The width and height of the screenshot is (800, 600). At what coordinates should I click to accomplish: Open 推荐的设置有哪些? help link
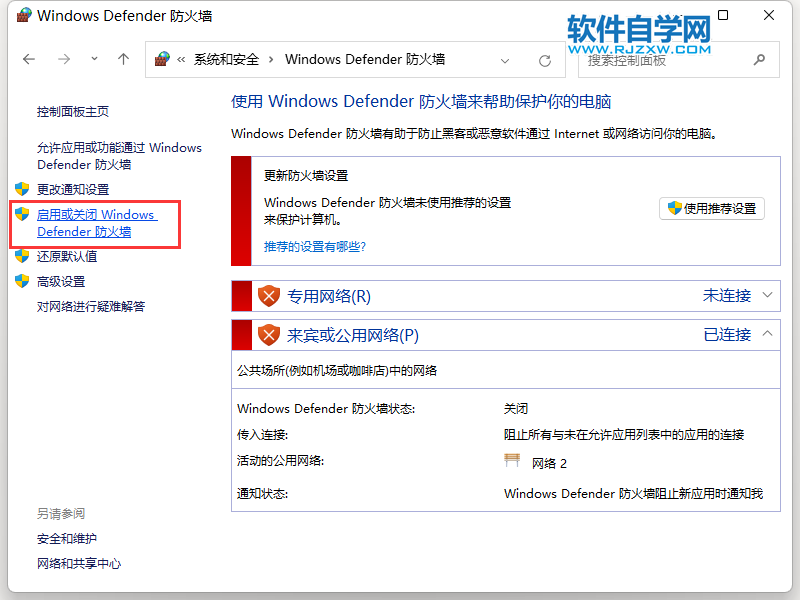pos(315,246)
